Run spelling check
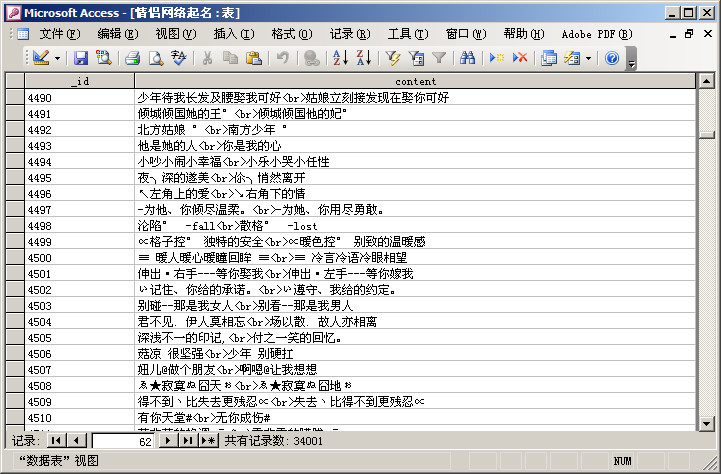Image resolution: width=721 pixels, height=474 pixels. [179, 58]
